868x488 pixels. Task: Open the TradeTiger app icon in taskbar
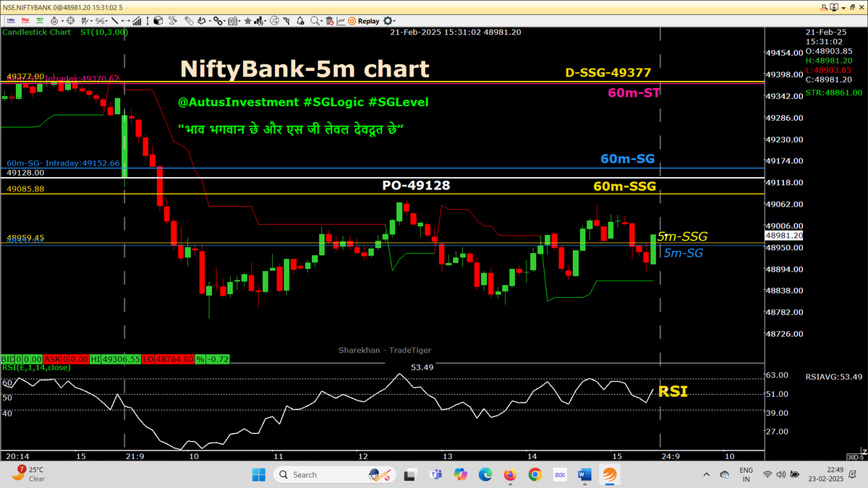point(609,474)
